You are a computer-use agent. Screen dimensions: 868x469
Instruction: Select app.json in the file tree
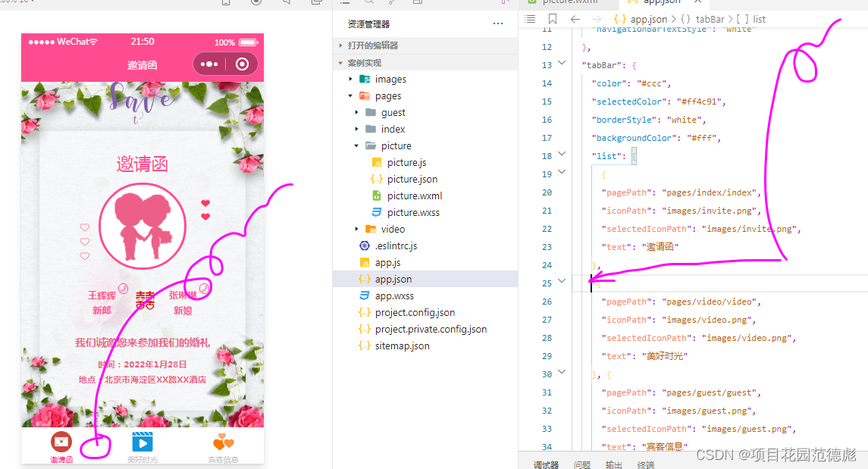pos(425,280)
